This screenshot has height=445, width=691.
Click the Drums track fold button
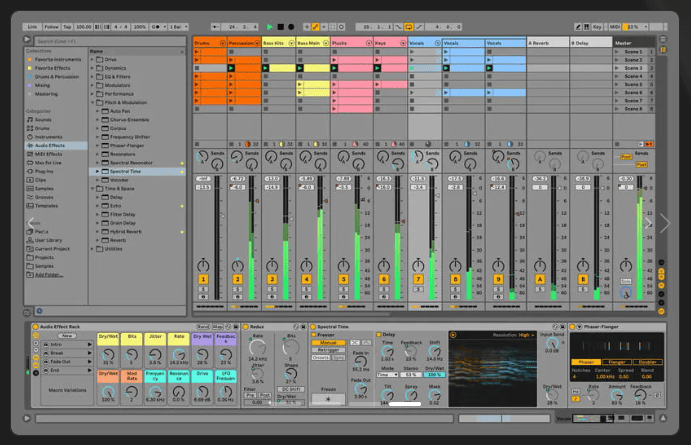[x=222, y=43]
